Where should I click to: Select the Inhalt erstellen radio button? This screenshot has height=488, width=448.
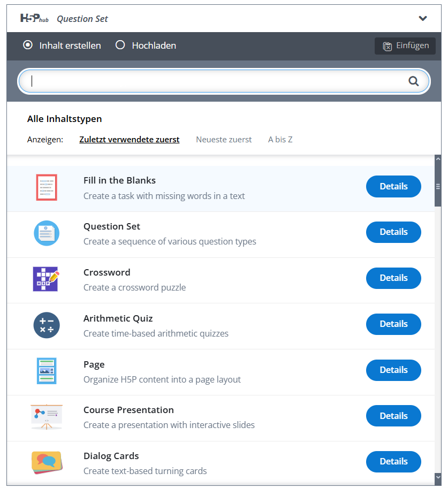(x=28, y=45)
